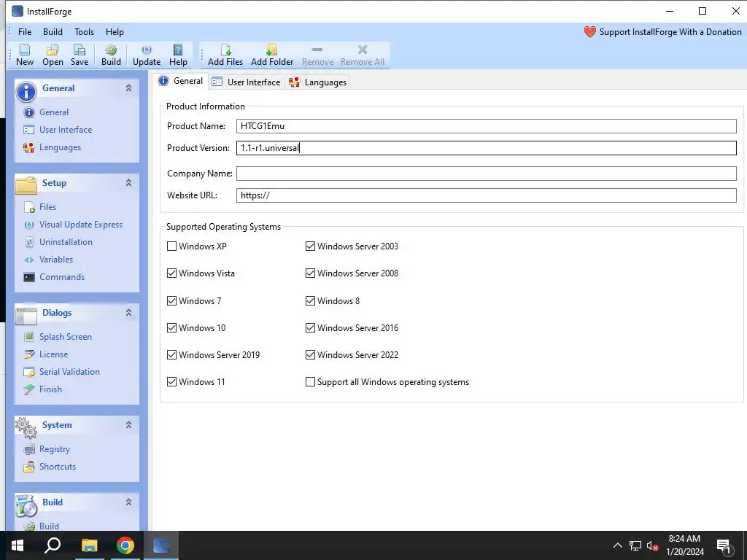Open Google Chrome from taskbar
The image size is (747, 560).
(125, 545)
